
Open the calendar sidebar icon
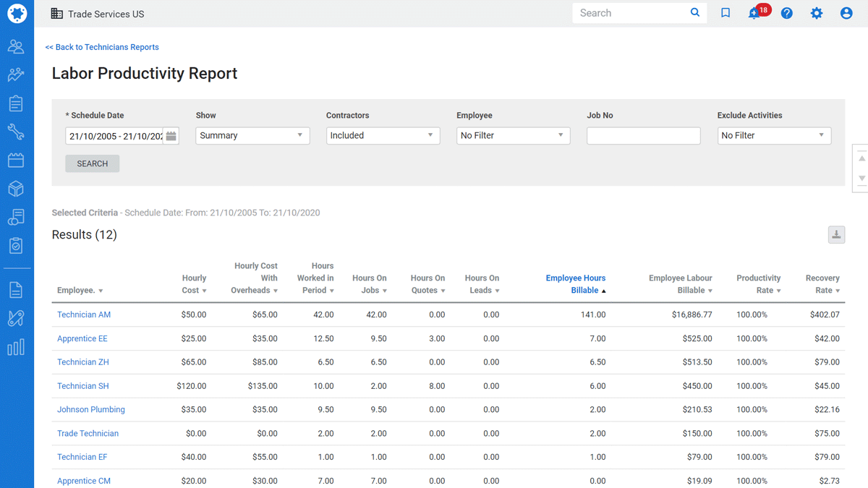pos(16,160)
